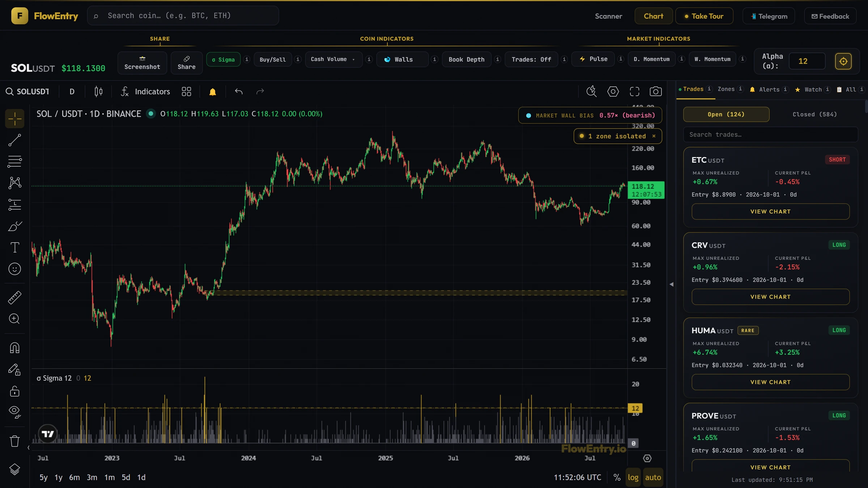Screen dimensions: 868x488
Task: Remove drawings with the trash icon
Action: pos(14,441)
